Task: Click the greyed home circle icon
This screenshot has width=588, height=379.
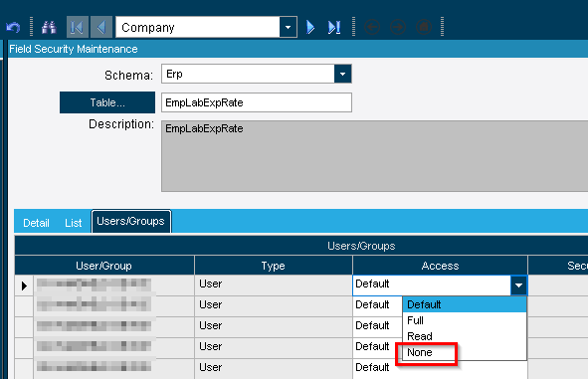Action: pyautogui.click(x=424, y=27)
